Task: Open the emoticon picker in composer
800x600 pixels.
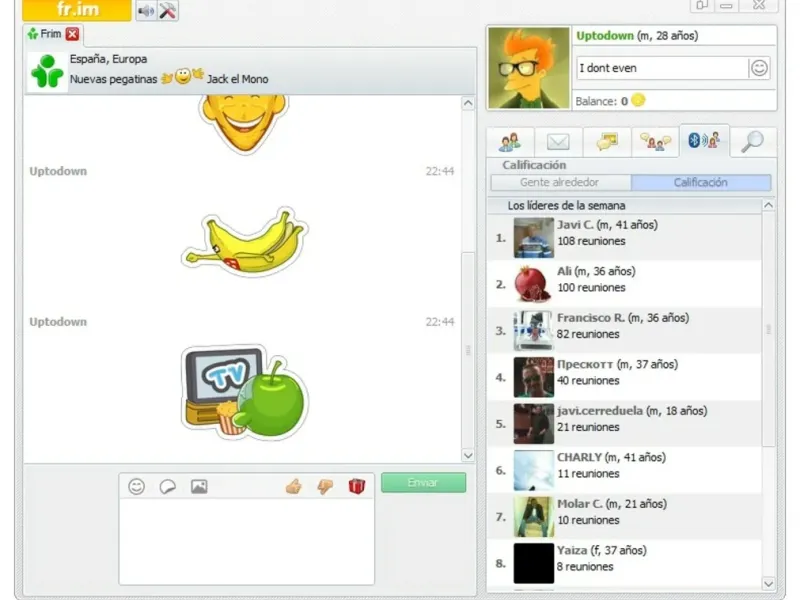Action: point(136,486)
